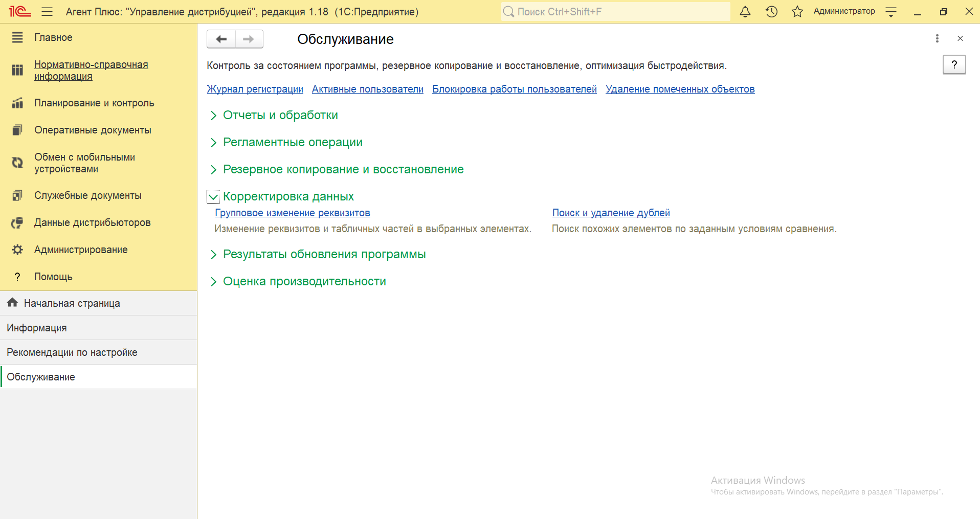Open Данные дистрибьюторов section
The width and height of the screenshot is (980, 519).
click(x=93, y=222)
